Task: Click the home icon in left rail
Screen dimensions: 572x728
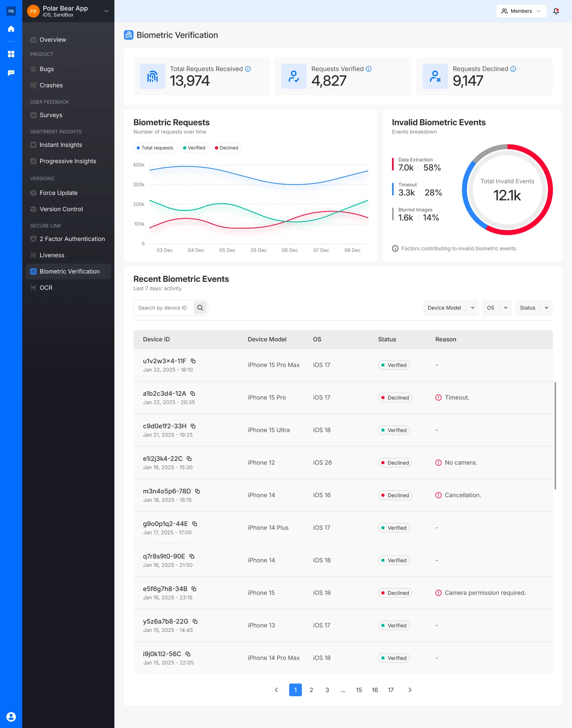Action: 11,29
